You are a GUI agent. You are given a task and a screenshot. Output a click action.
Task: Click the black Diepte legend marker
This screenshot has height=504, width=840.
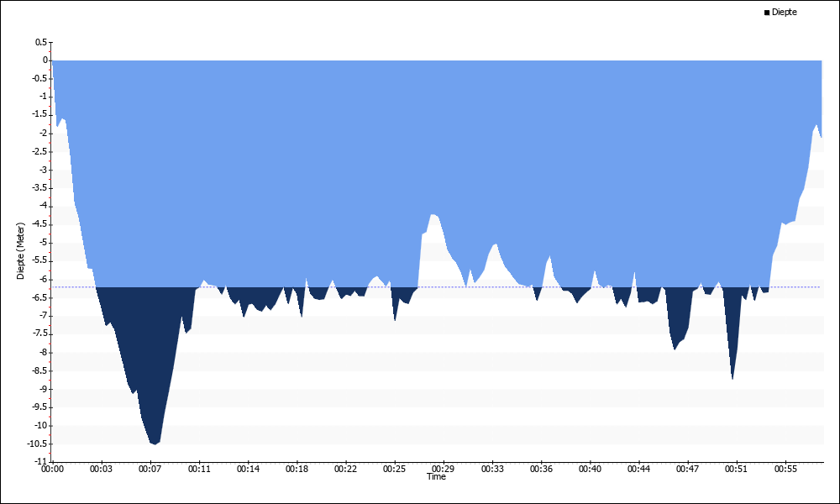point(767,13)
